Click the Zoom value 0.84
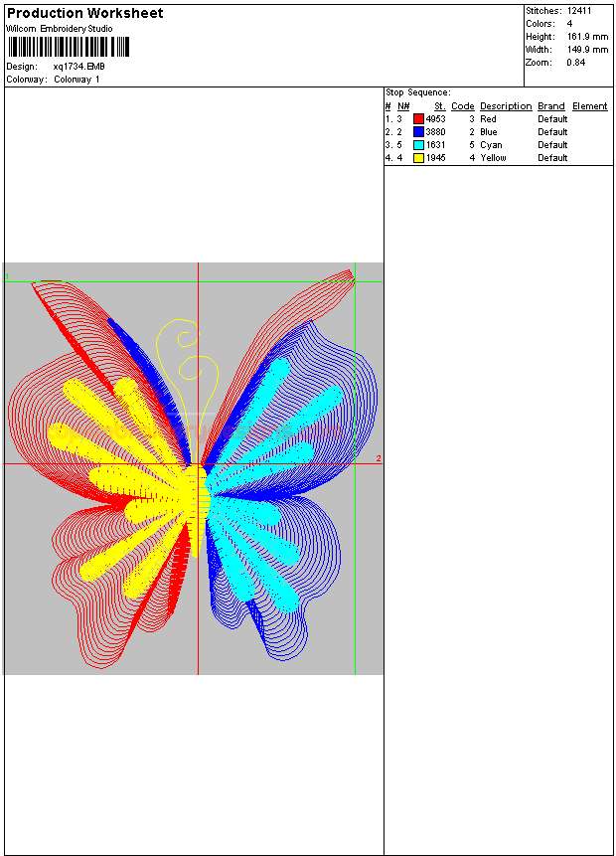The image size is (616, 856). [575, 63]
